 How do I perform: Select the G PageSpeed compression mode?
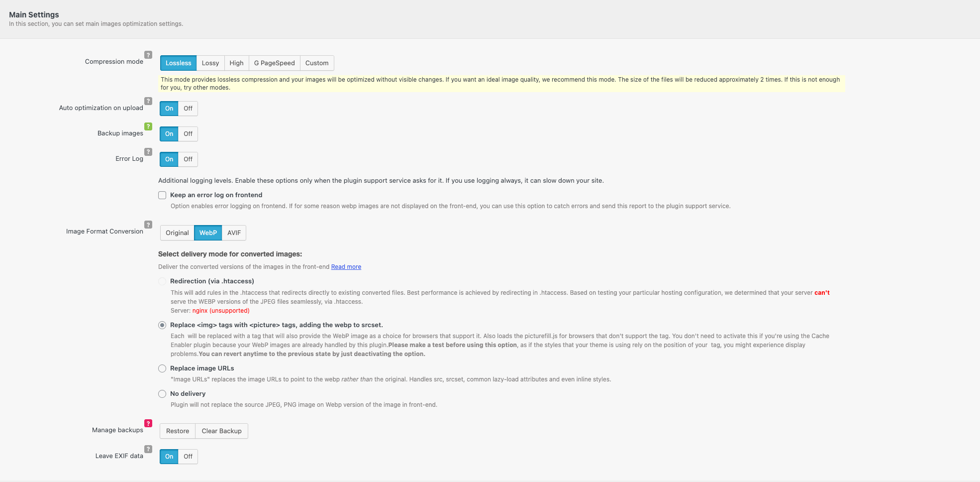274,63
